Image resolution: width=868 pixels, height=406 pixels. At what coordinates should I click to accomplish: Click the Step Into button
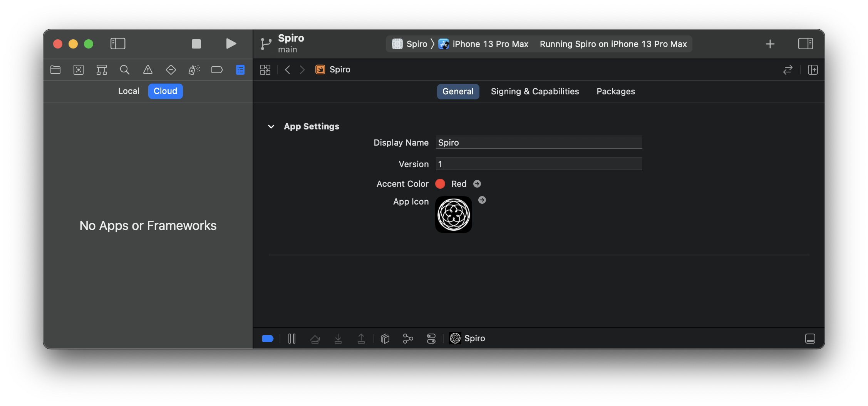coord(338,339)
